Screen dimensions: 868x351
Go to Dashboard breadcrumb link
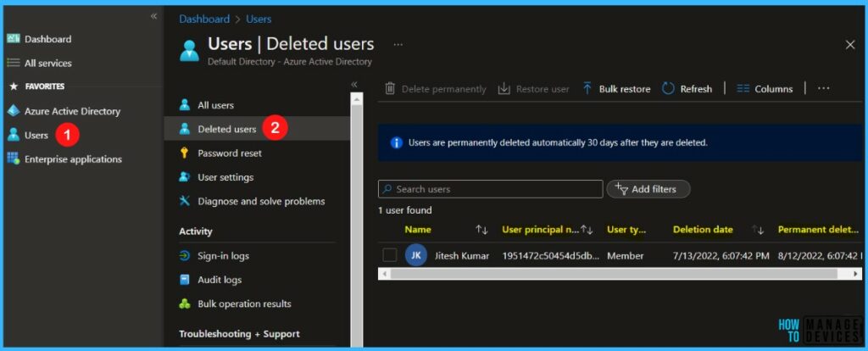(x=204, y=19)
